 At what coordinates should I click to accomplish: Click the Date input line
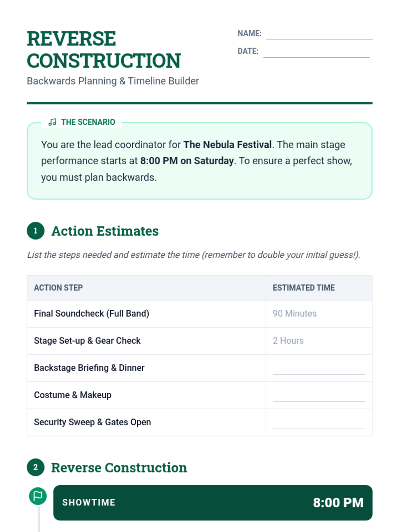pos(316,52)
